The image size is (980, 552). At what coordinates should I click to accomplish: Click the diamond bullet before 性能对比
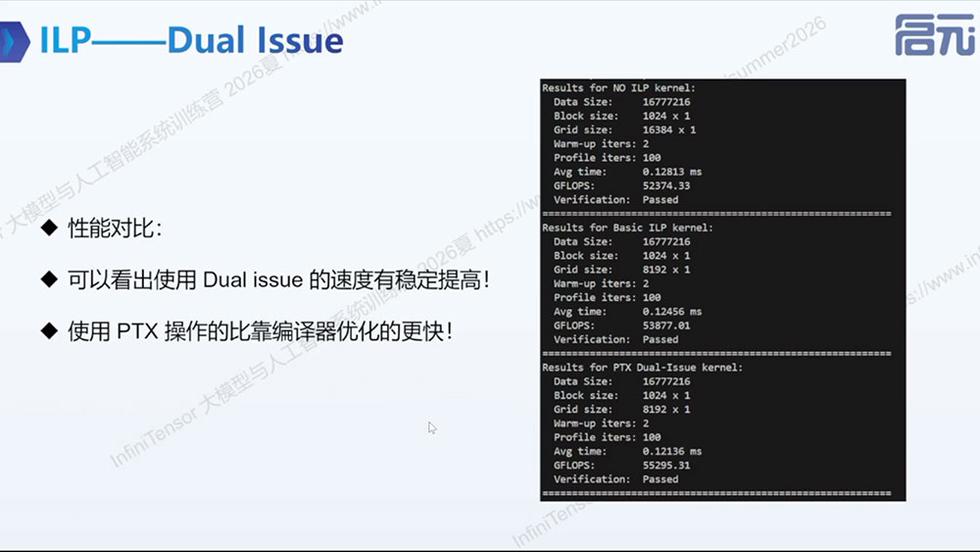coord(49,227)
